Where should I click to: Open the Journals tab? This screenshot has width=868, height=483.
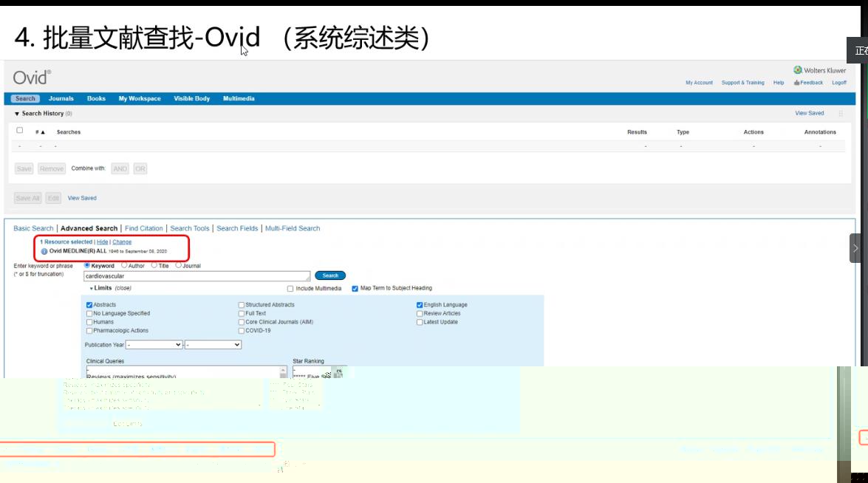(61, 98)
